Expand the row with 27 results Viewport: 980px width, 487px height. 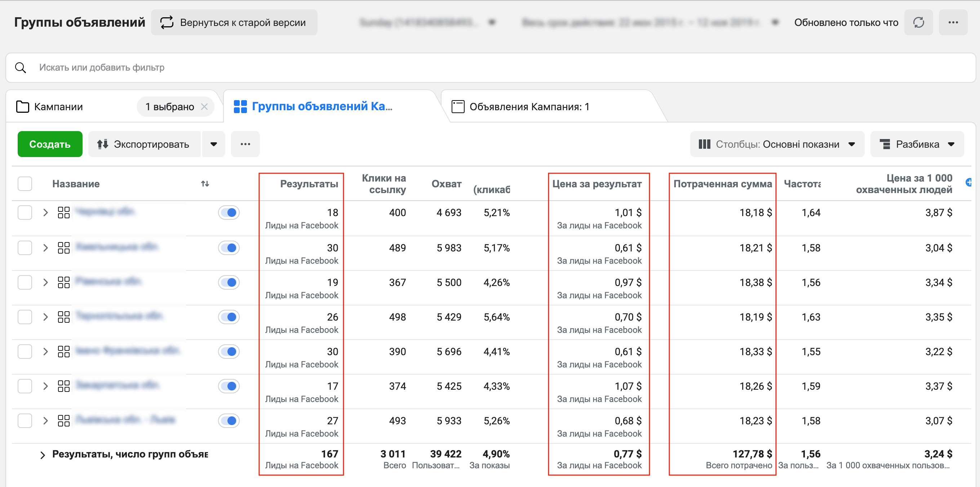45,421
